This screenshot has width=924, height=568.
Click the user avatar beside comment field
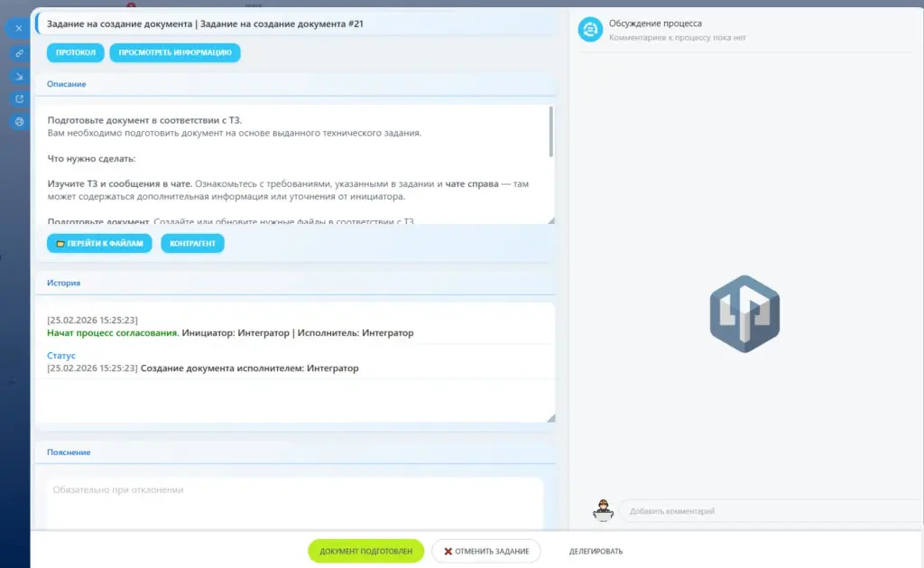[x=603, y=510]
